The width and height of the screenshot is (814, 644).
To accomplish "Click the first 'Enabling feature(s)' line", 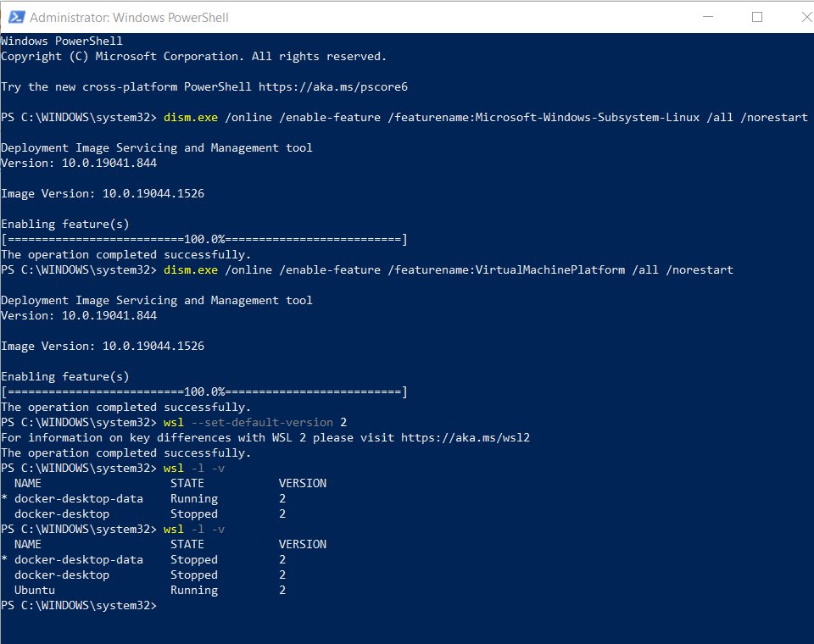I will 65,225.
